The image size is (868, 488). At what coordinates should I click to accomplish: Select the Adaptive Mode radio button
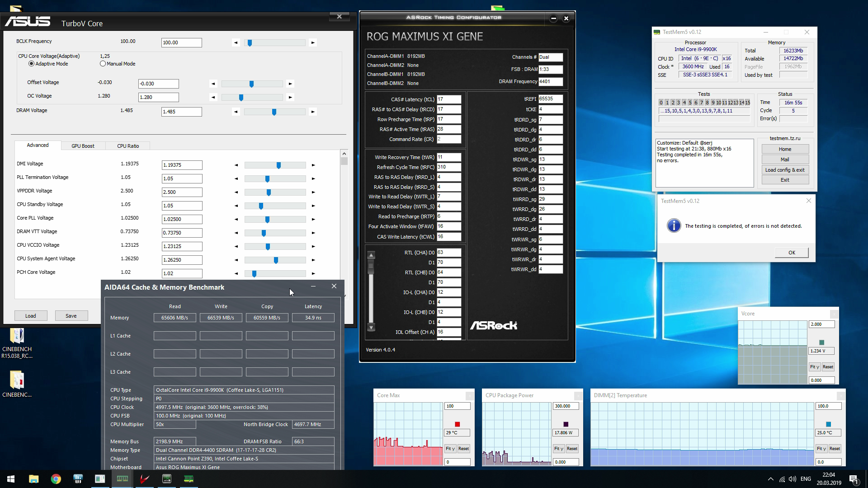pos(31,64)
